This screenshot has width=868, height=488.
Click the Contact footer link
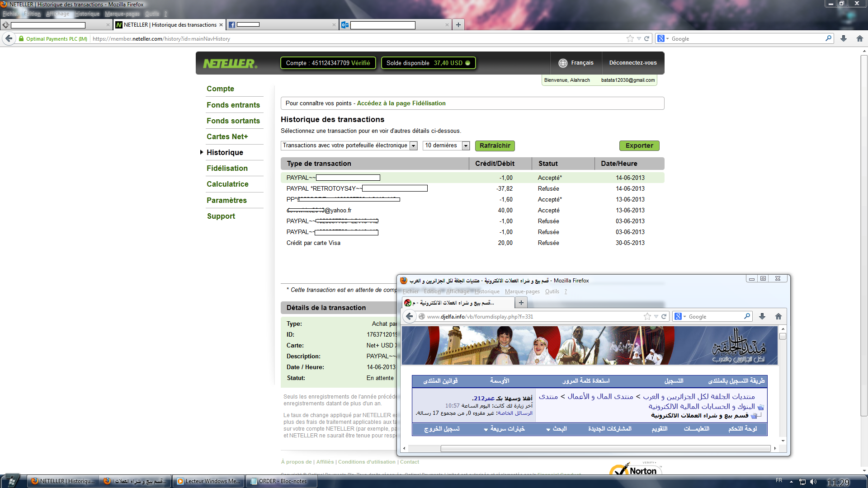click(410, 462)
